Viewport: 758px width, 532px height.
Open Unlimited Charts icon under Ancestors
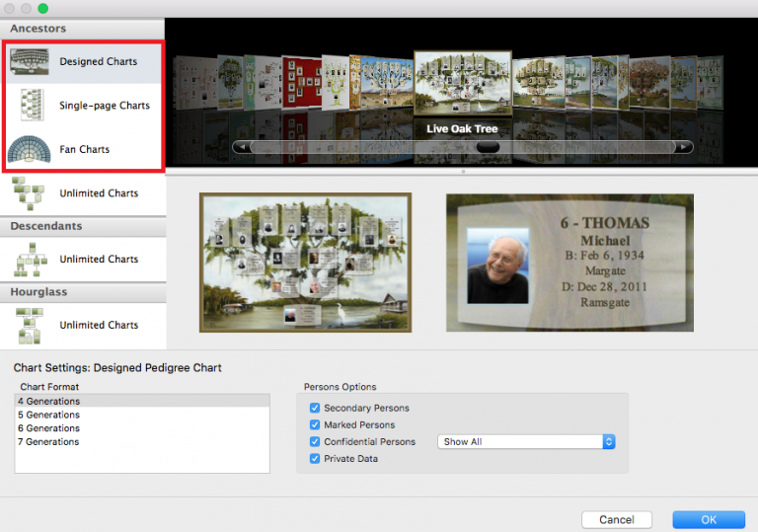(30, 193)
